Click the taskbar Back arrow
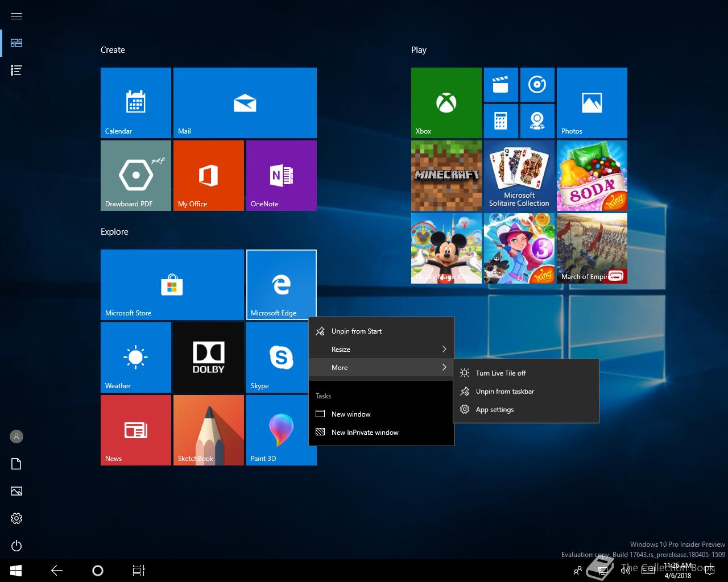Image resolution: width=728 pixels, height=582 pixels. pyautogui.click(x=57, y=571)
